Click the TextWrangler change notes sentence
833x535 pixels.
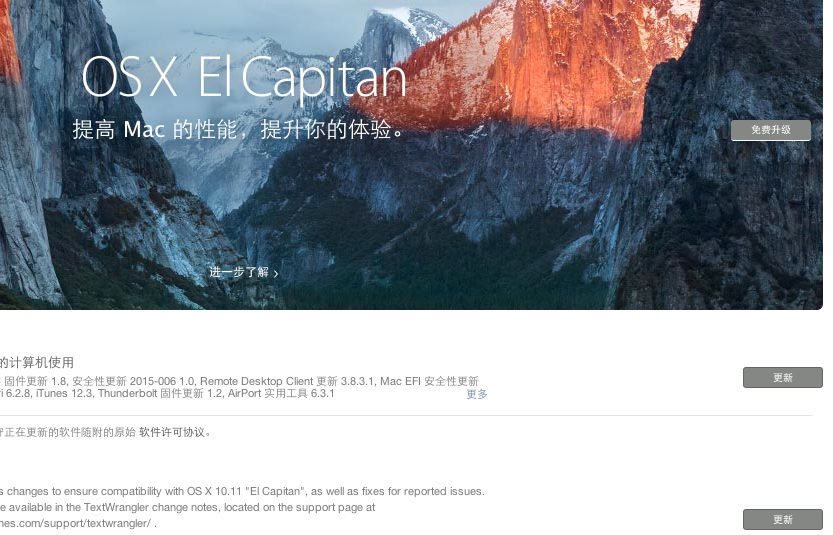(188, 507)
